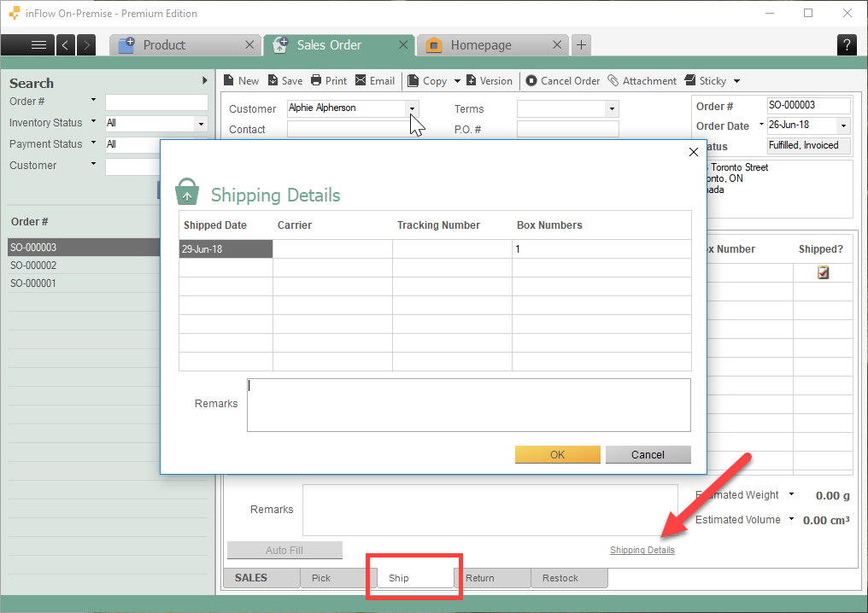Click the New order toolbar icon
The width and height of the screenshot is (868, 613).
(229, 80)
